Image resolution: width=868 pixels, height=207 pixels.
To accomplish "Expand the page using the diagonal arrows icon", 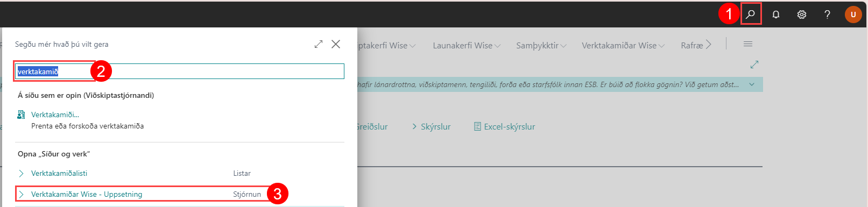I will (x=754, y=65).
